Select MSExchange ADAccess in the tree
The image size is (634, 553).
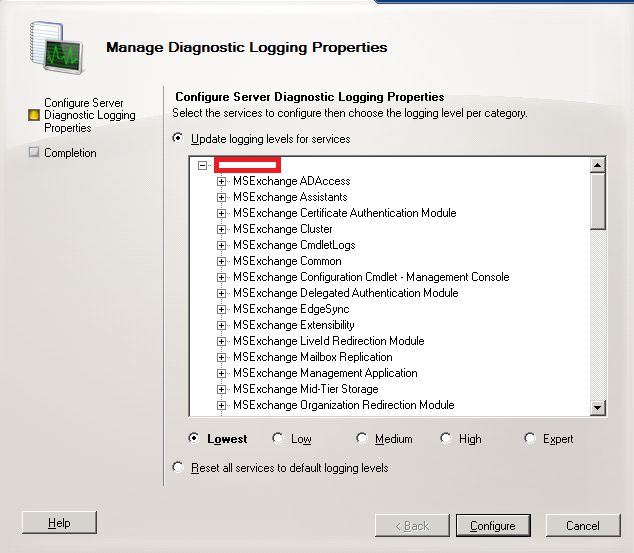(x=292, y=181)
